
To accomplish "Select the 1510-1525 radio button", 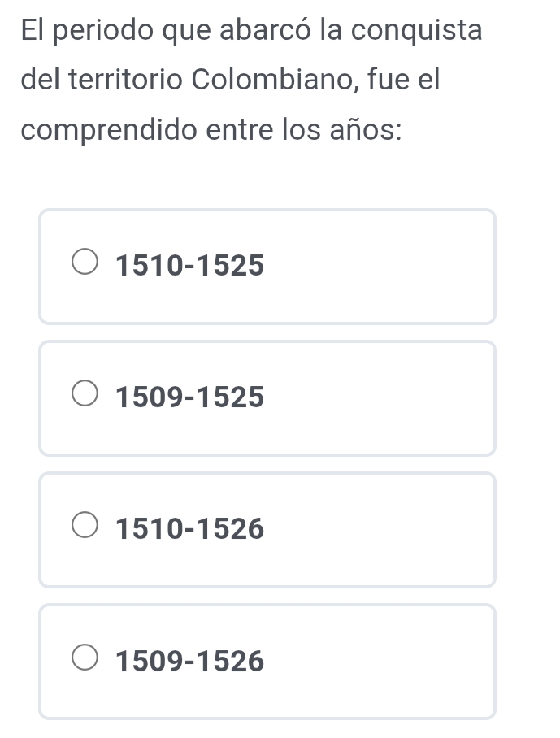I will tap(85, 261).
